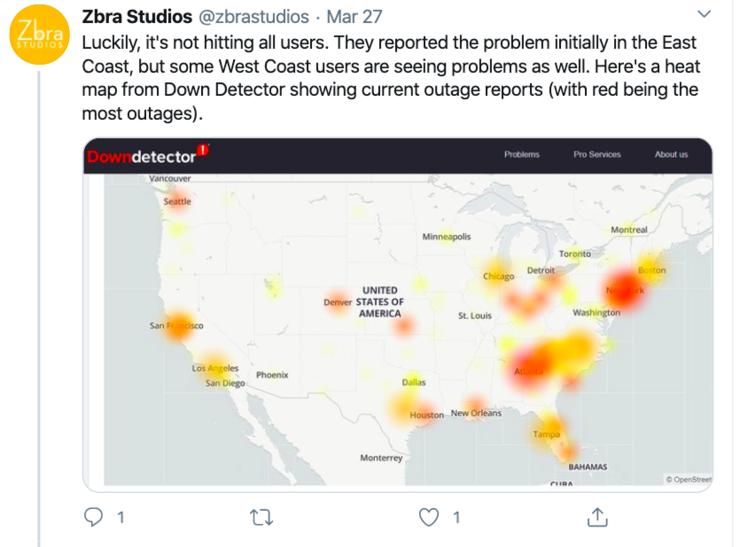Like the tweet with heart icon
The image size is (740, 547).
coord(429,517)
